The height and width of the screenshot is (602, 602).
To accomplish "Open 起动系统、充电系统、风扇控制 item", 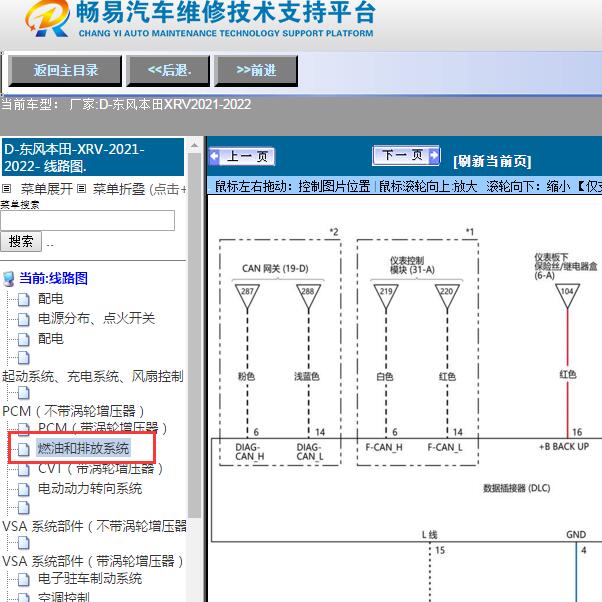I will (93, 376).
